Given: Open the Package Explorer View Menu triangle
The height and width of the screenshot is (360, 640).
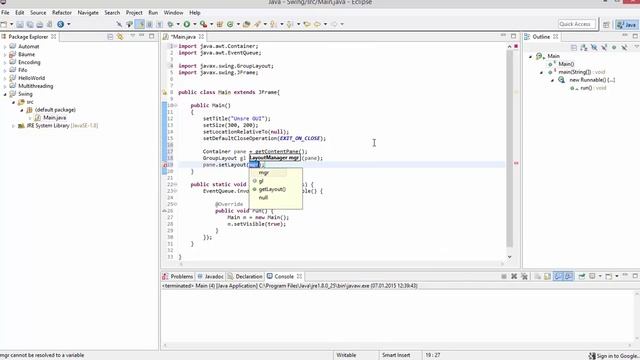Looking at the screenshot, I should tap(132, 36).
